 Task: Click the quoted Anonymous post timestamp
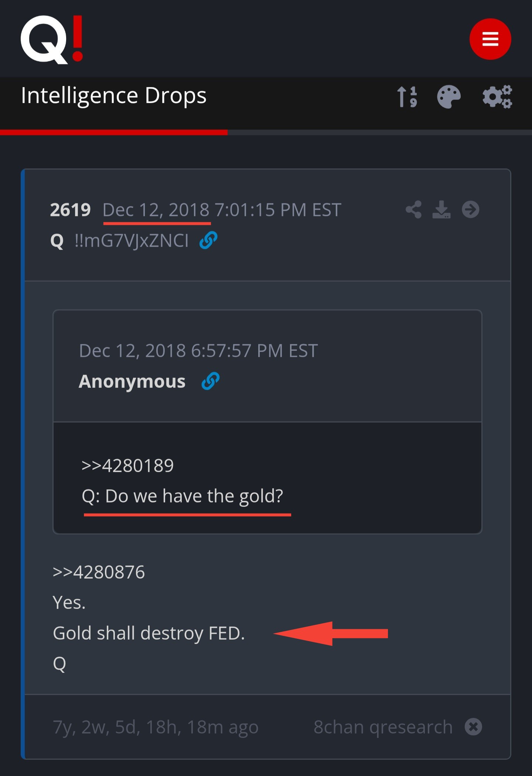pos(198,350)
